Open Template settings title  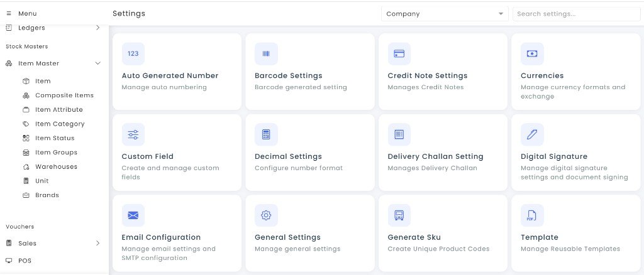pyautogui.click(x=539, y=237)
